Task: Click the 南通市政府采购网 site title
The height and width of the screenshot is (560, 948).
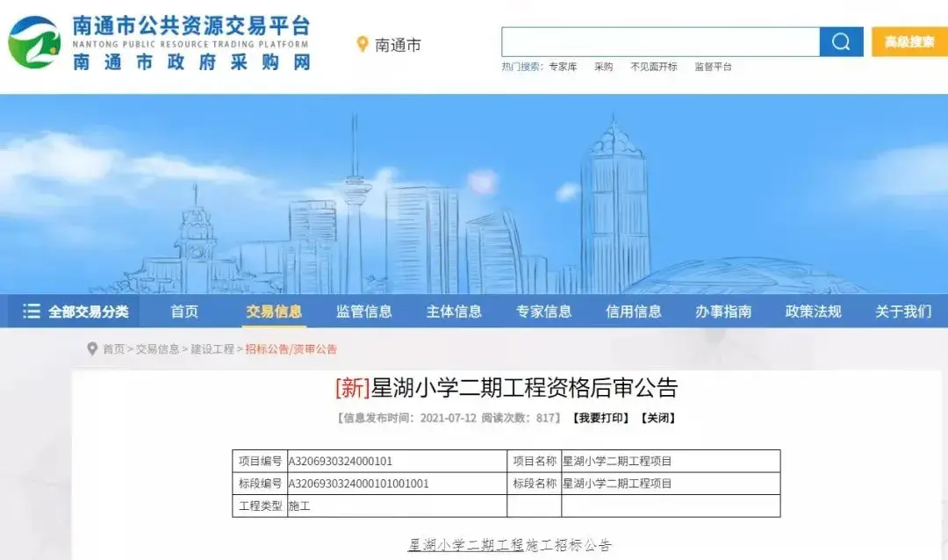Action: (x=191, y=61)
